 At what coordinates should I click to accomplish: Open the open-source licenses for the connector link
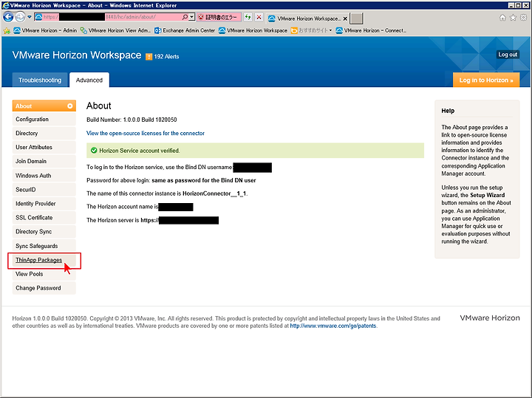146,133
